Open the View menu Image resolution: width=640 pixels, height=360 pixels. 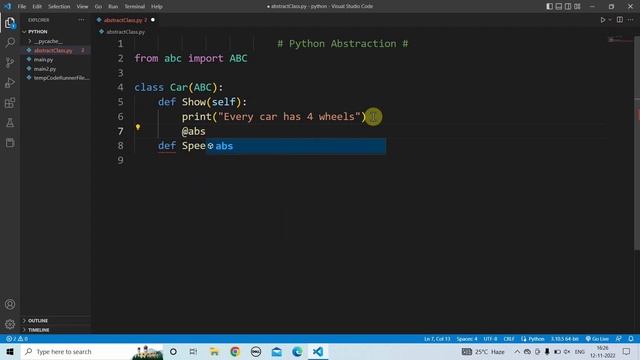click(x=82, y=7)
